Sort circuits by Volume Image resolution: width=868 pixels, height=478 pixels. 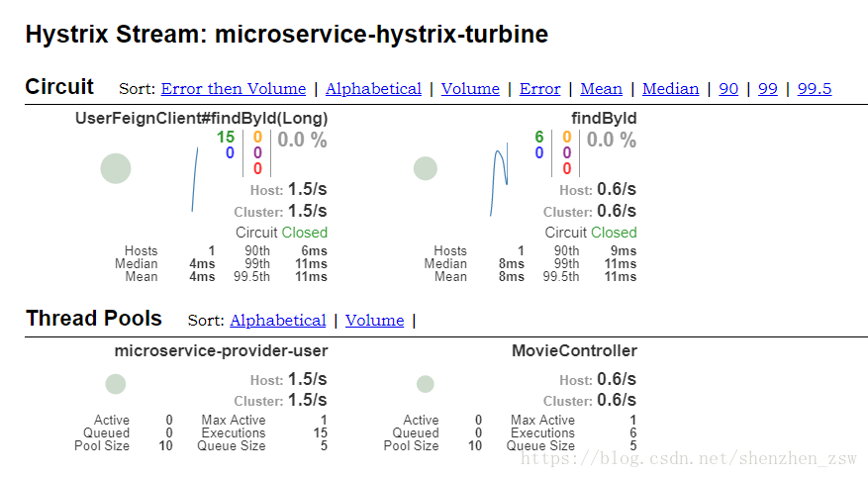[470, 88]
